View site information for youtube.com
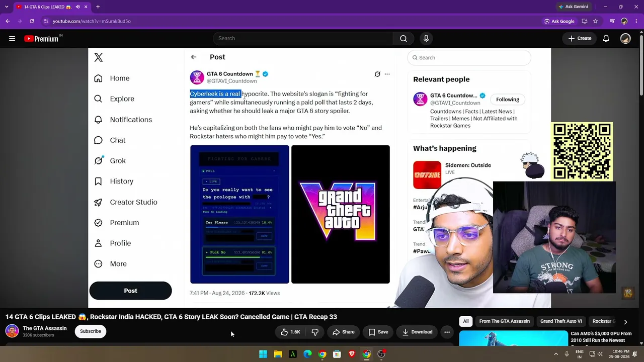 pos(46,21)
